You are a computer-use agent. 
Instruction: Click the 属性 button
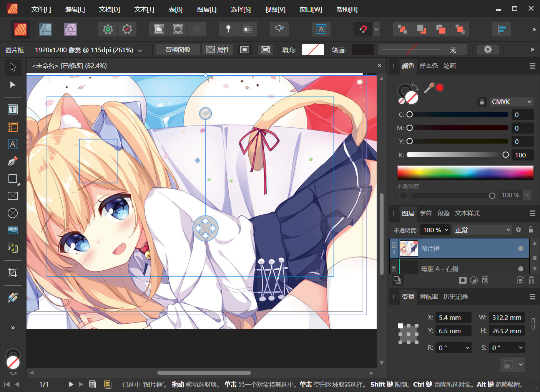pyautogui.click(x=218, y=50)
